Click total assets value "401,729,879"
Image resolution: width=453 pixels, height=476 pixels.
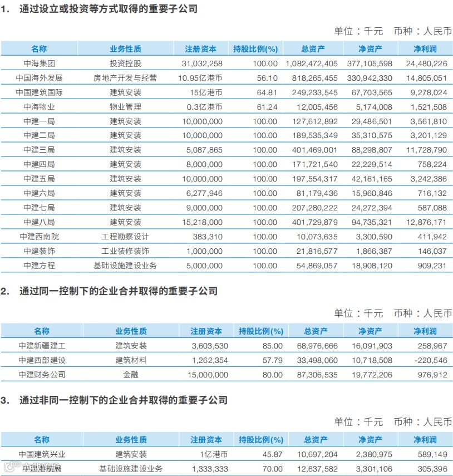click(x=315, y=222)
